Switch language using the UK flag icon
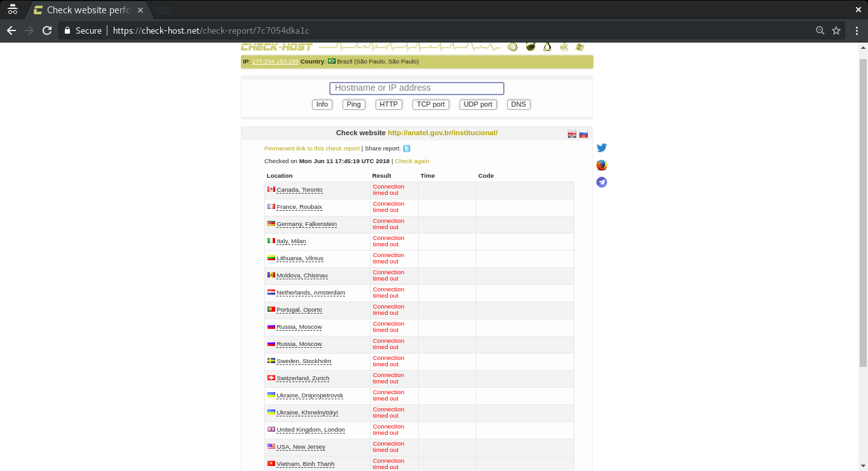Viewport: 868px width, 471px height. coord(572,134)
